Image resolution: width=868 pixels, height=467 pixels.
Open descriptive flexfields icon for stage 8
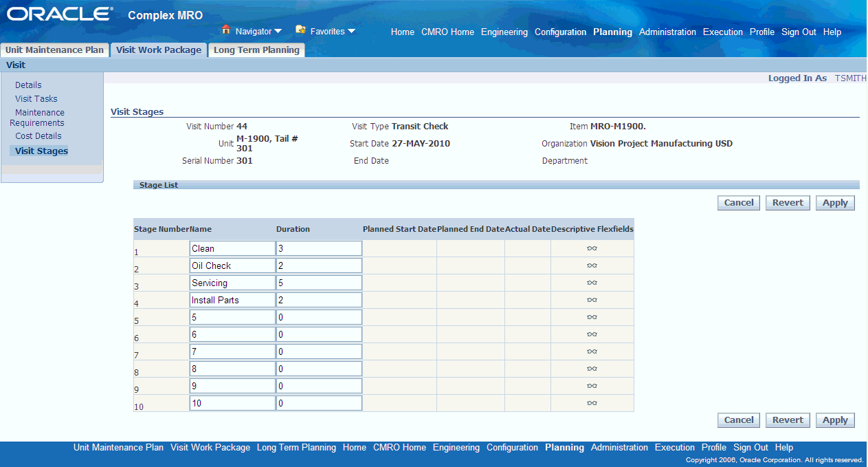pos(592,369)
